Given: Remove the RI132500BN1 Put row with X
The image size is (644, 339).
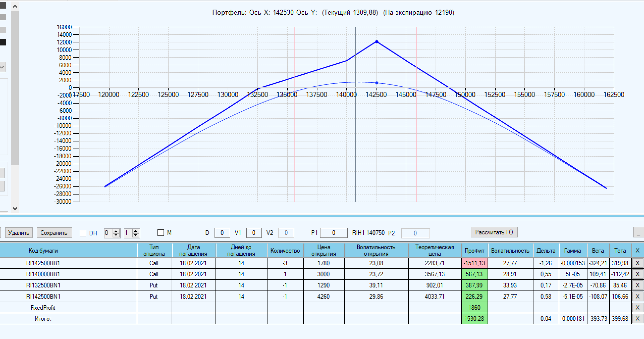Looking at the screenshot, I should 637,285.
